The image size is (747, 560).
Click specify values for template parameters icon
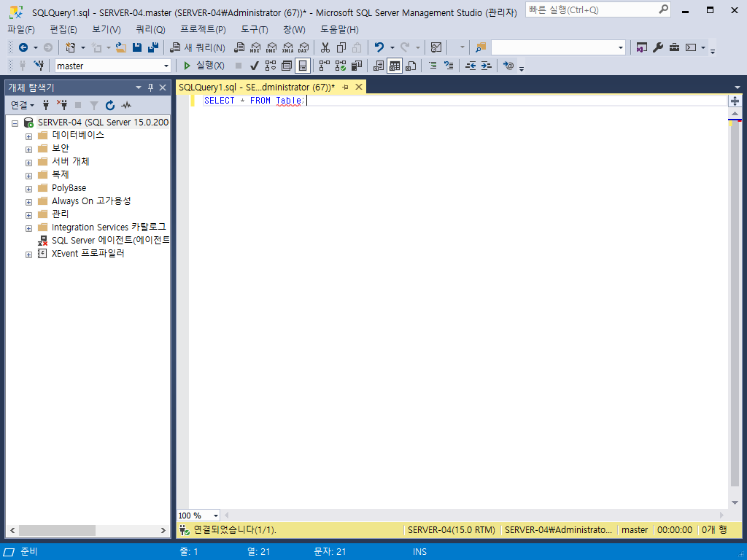(508, 66)
